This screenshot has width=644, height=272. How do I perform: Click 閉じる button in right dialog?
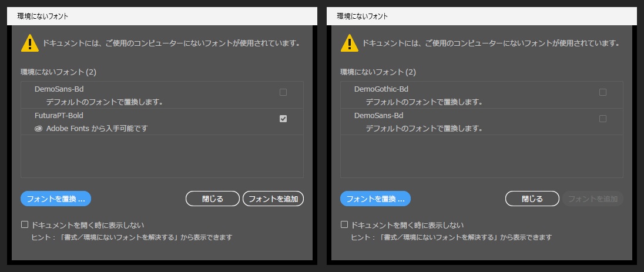click(532, 199)
